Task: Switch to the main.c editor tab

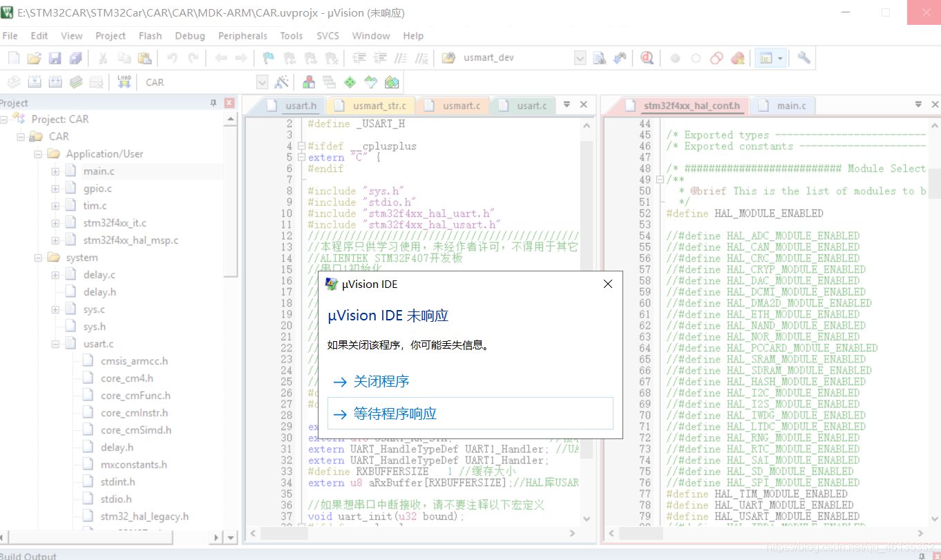Action: 784,106
